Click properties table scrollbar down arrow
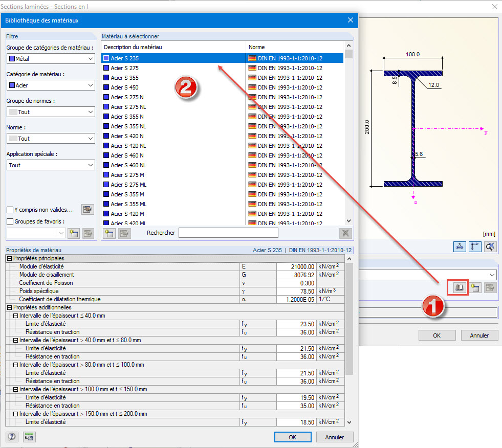Viewport: 502px width, 448px height. point(350,422)
